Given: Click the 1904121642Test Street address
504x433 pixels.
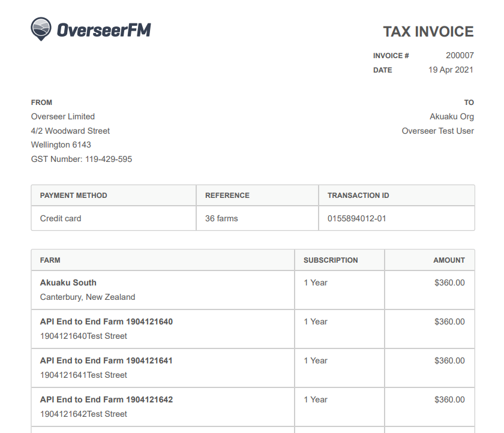Looking at the screenshot, I should click(83, 414).
